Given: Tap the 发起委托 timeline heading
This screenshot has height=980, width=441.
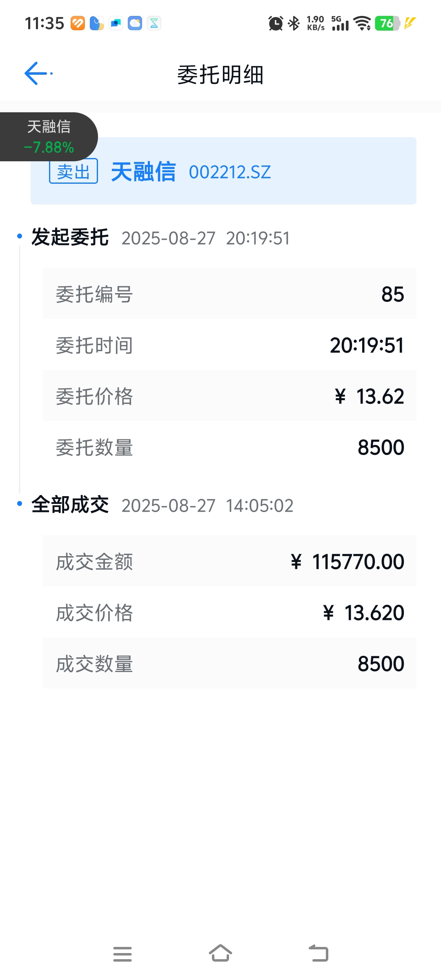Looking at the screenshot, I should [70, 237].
